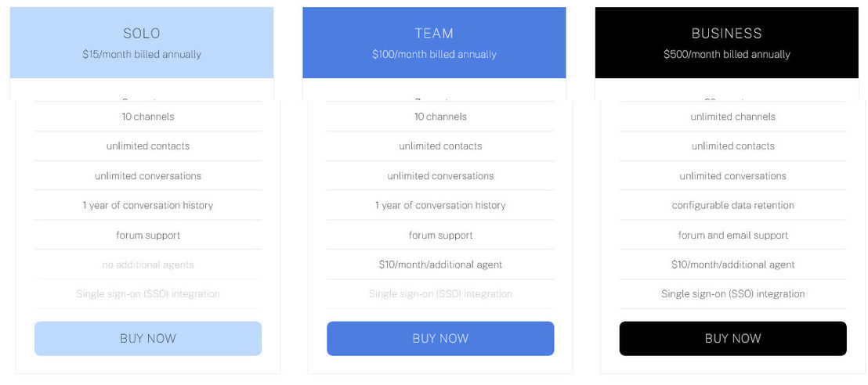Click Team plan's forum support row
Screen dimensions: 868x385
point(440,235)
